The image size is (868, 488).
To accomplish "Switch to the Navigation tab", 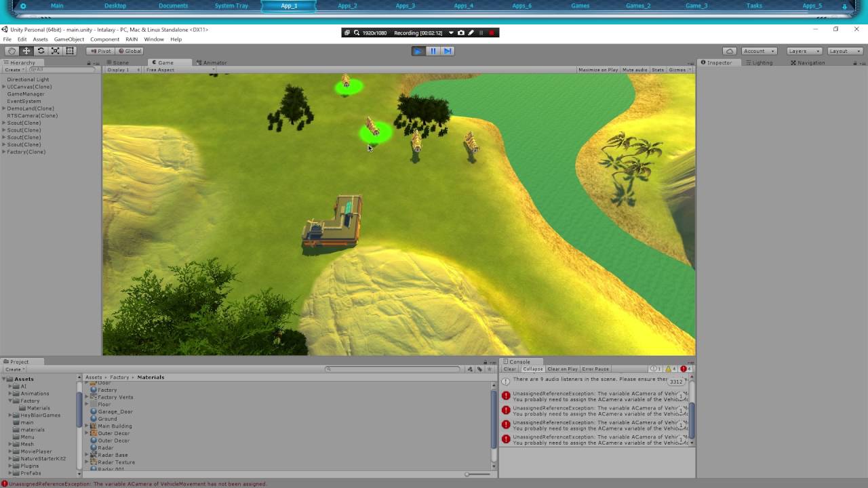I will [x=808, y=62].
